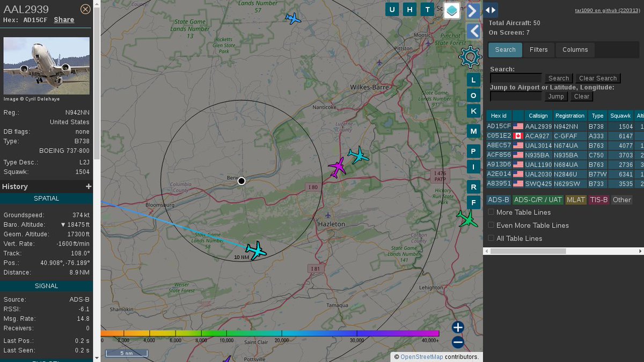
Task: Click the zoom-in plus icon on the map
Action: coord(457,327)
